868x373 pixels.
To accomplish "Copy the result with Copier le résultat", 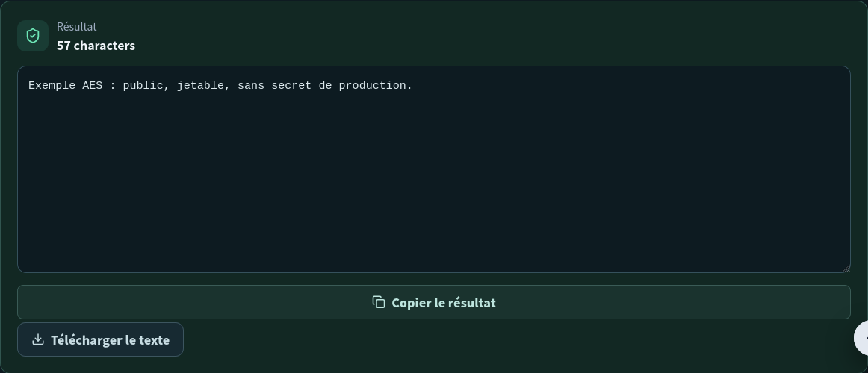I will [433, 302].
